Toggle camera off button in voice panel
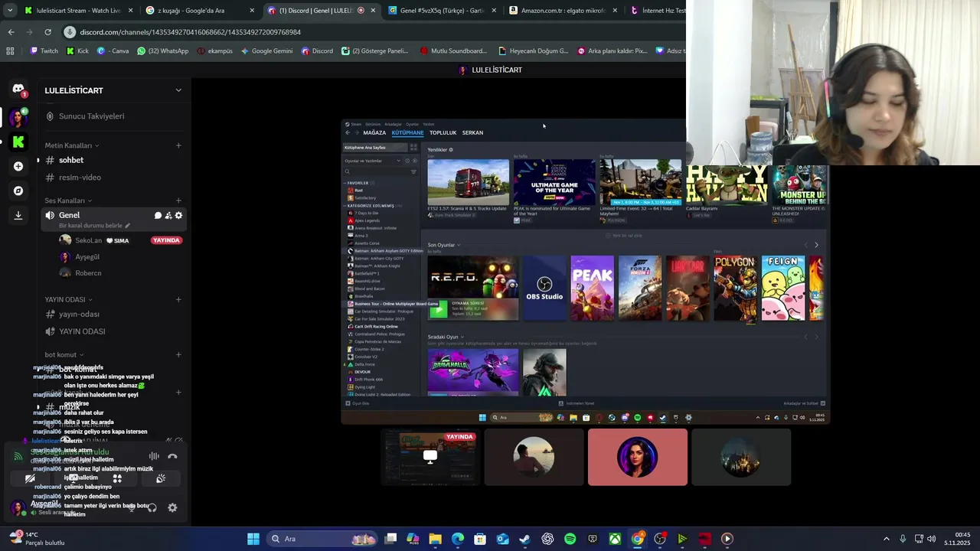 tap(30, 478)
